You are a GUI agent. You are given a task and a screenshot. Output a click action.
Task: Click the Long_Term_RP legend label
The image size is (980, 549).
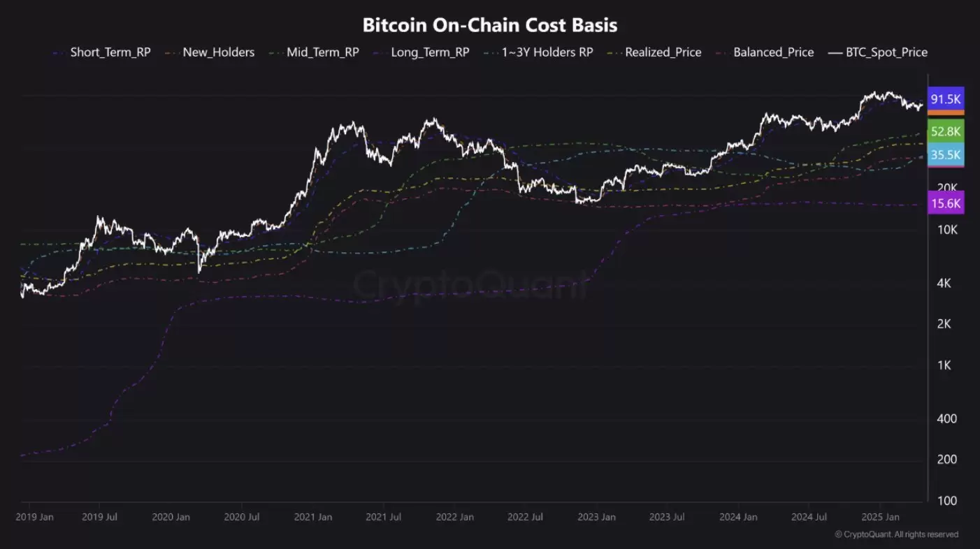(430, 52)
